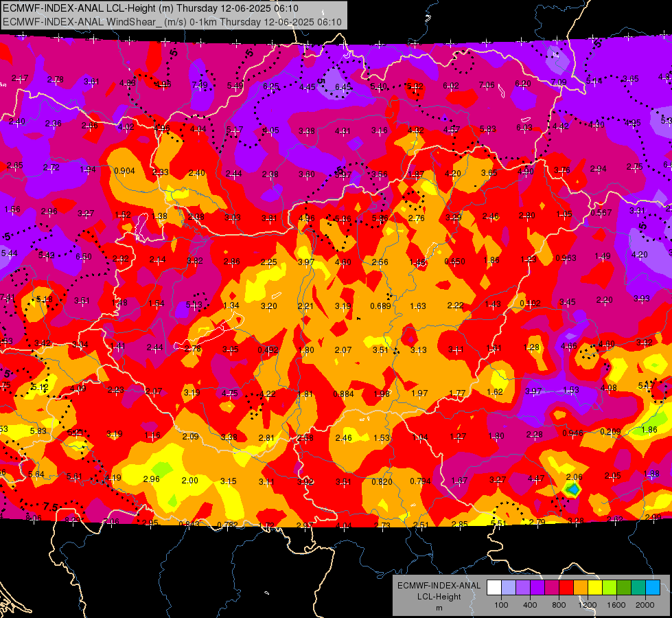This screenshot has height=618, width=672.
Task: Click the wind shear value 0.567
Action: tap(601, 213)
